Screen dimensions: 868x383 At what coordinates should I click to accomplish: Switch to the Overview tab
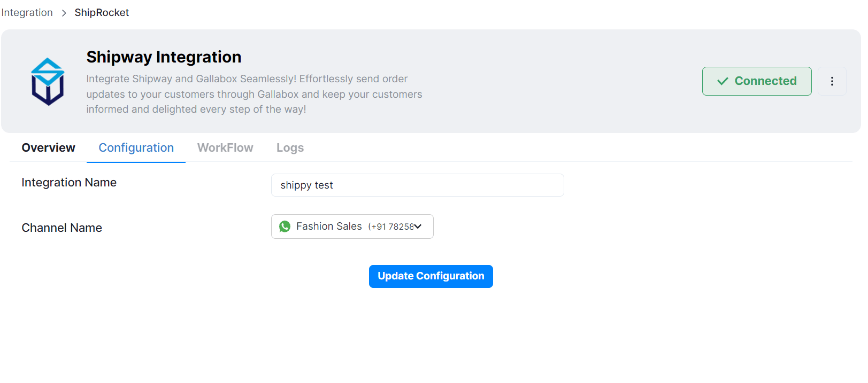[x=48, y=148]
